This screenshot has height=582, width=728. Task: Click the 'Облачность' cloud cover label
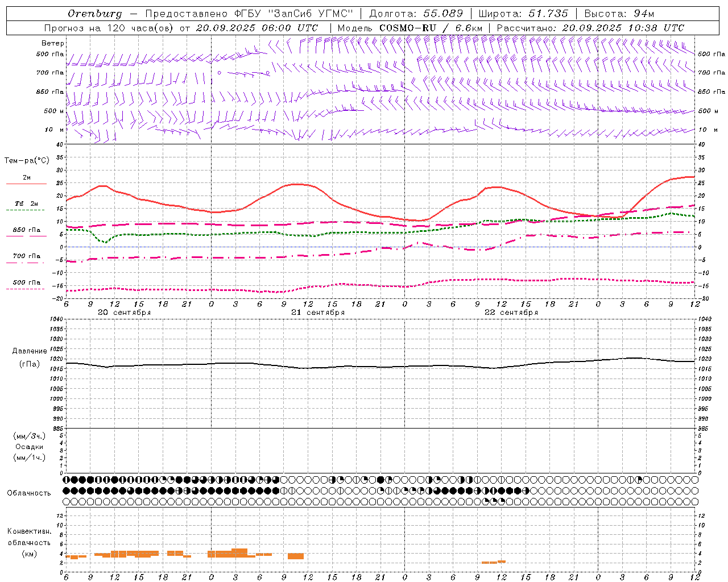(x=29, y=493)
